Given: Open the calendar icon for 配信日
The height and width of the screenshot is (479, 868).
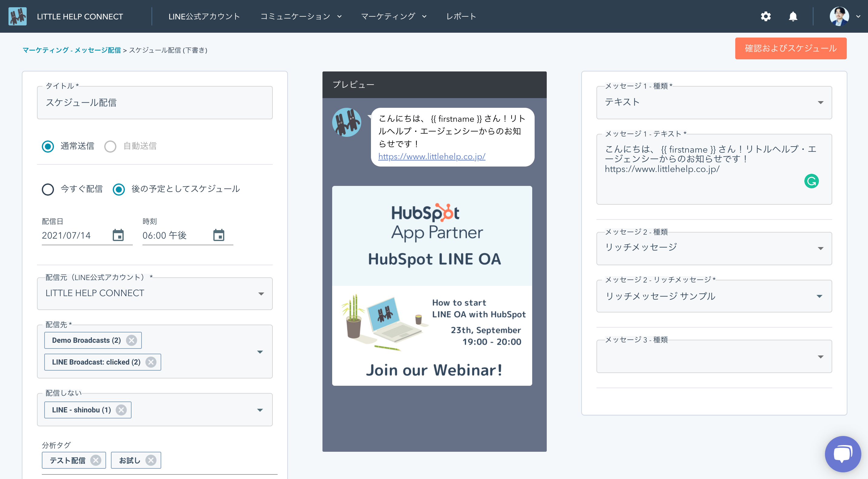Looking at the screenshot, I should (118, 235).
